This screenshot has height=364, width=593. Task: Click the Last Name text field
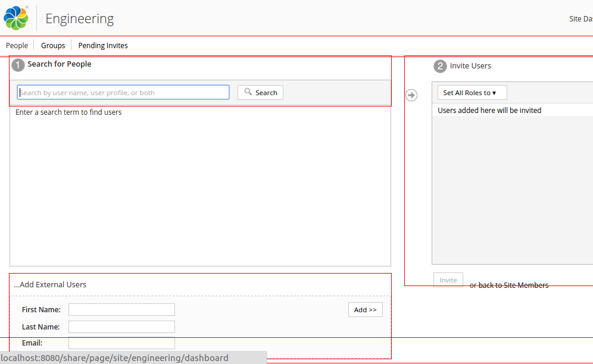coord(121,327)
